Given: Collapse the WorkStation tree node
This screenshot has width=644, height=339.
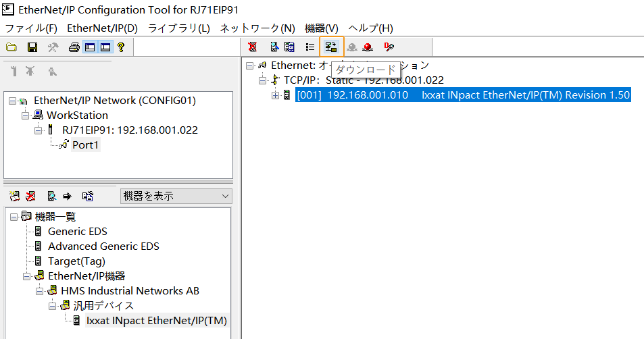Looking at the screenshot, I should click(25, 115).
